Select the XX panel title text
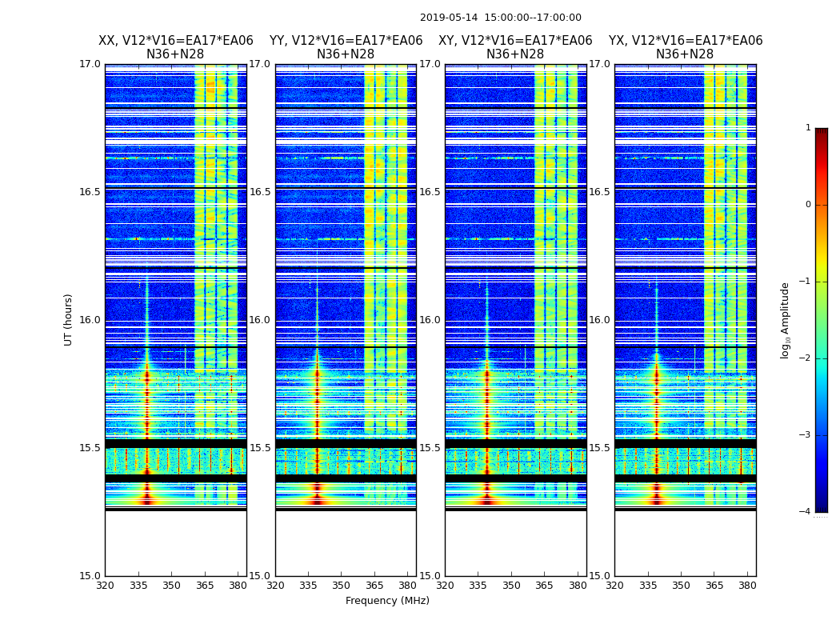 pyautogui.click(x=175, y=47)
